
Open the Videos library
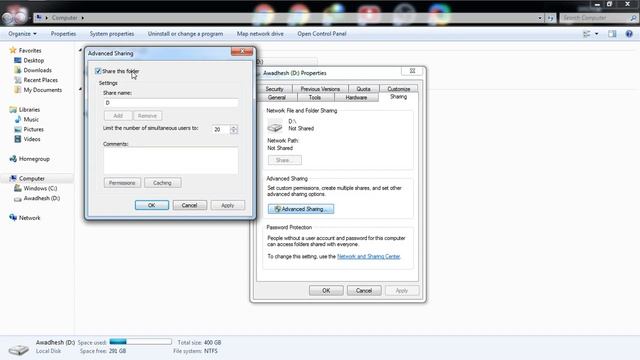[31, 139]
